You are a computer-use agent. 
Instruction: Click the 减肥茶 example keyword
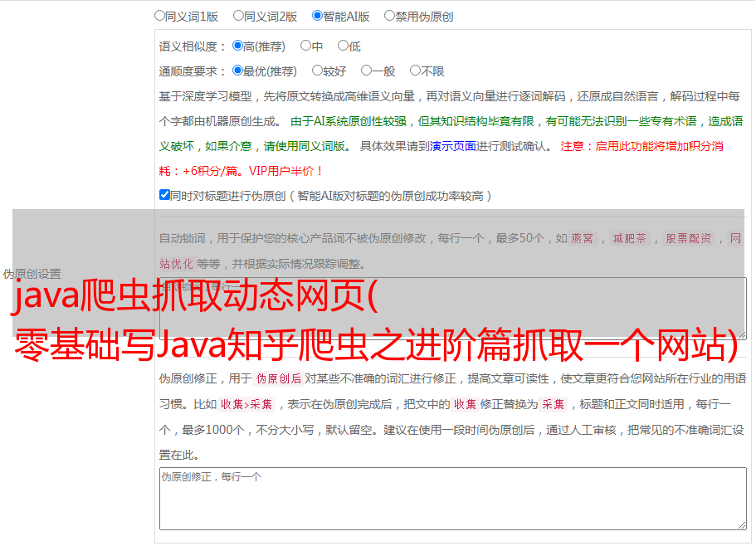click(629, 238)
